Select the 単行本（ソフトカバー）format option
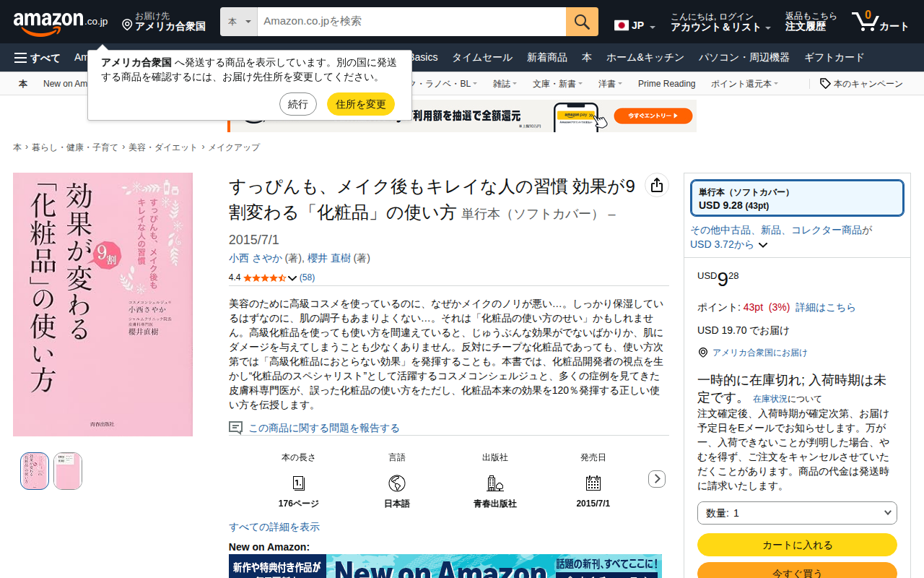This screenshot has width=924, height=578. click(x=797, y=198)
